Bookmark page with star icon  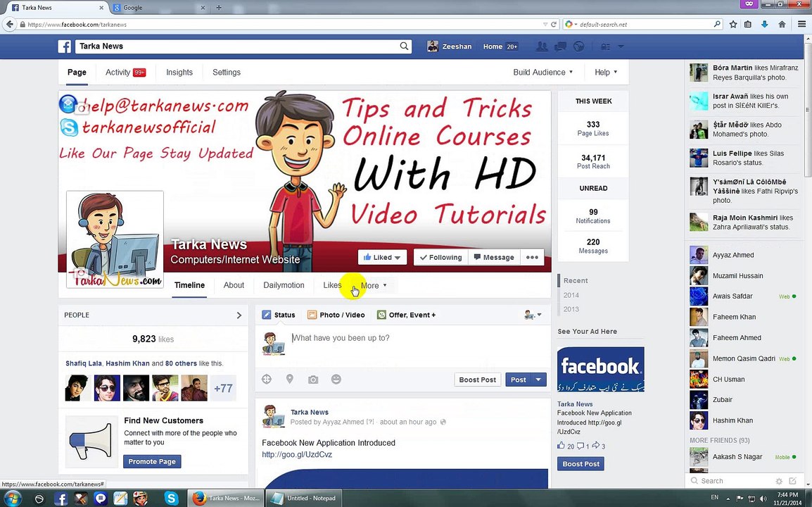pyautogui.click(x=733, y=25)
